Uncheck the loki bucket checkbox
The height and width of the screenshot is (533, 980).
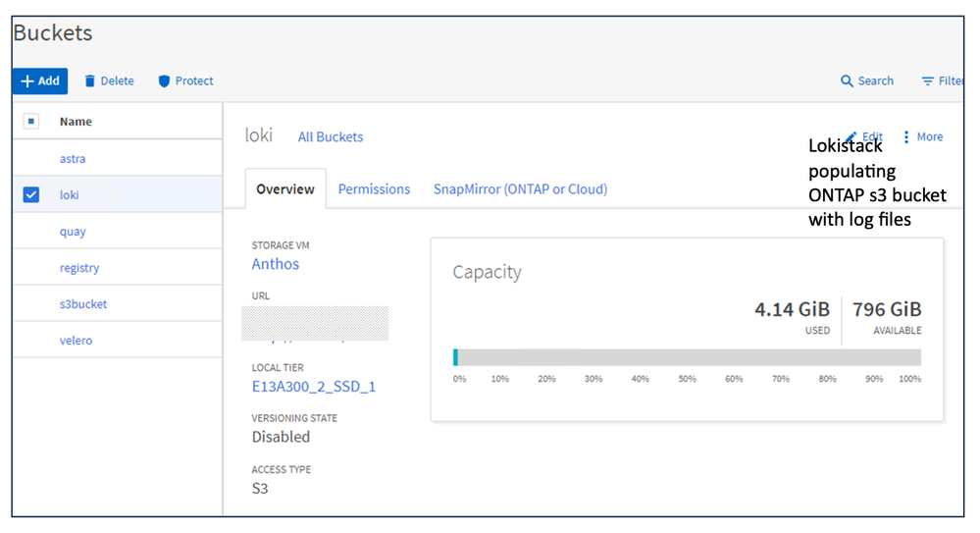(31, 195)
